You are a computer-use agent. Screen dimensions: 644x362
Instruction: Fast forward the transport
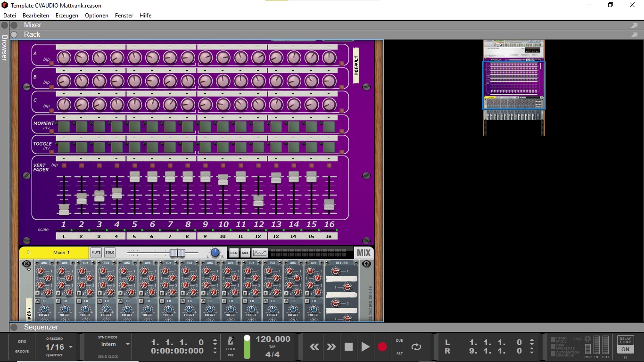pyautogui.click(x=331, y=347)
